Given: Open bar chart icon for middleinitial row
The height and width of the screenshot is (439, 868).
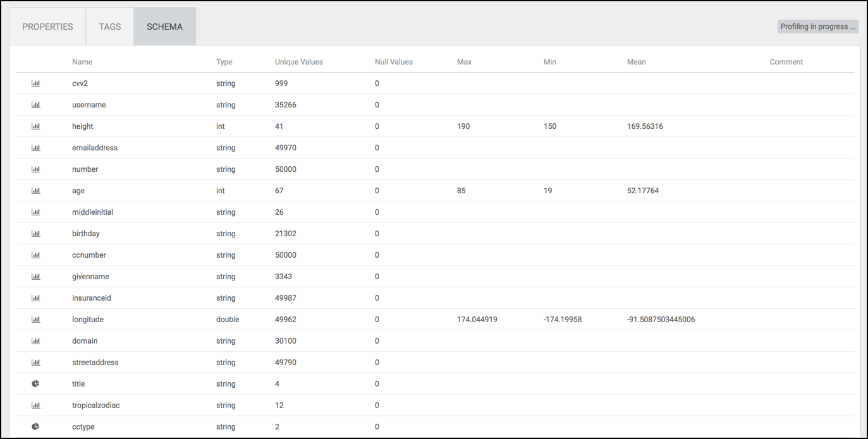Looking at the screenshot, I should click(36, 212).
